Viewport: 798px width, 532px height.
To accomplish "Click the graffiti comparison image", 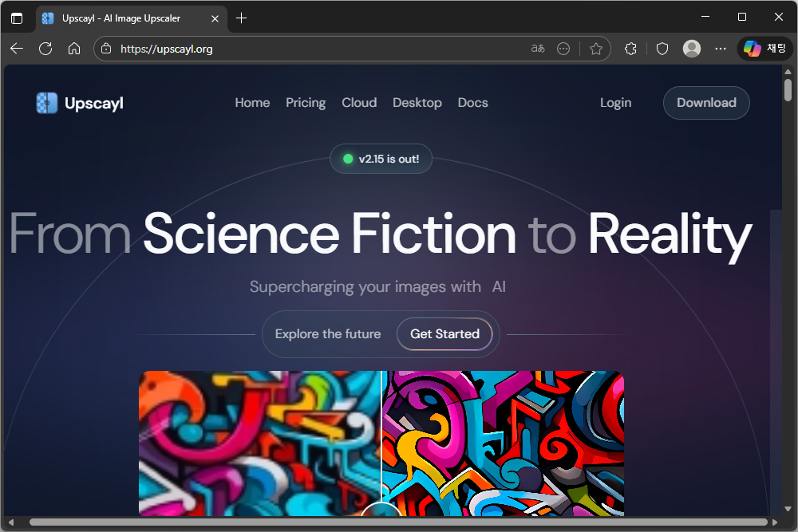I will click(381, 443).
